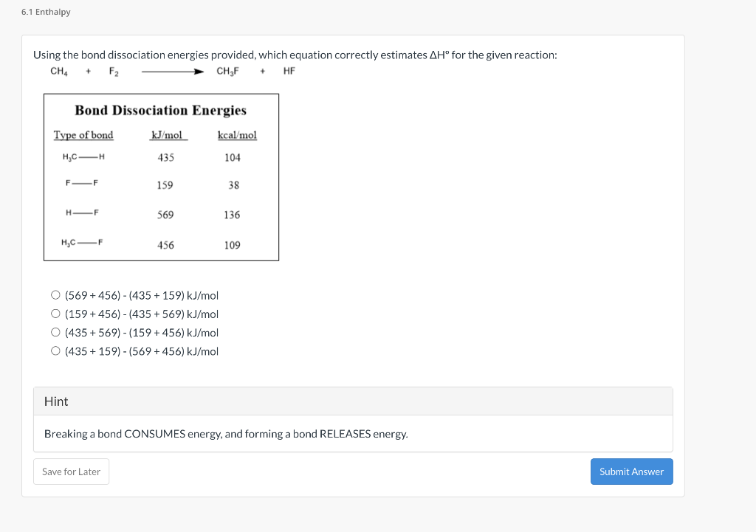
Task: Click the kcal/mol column header
Action: [237, 135]
